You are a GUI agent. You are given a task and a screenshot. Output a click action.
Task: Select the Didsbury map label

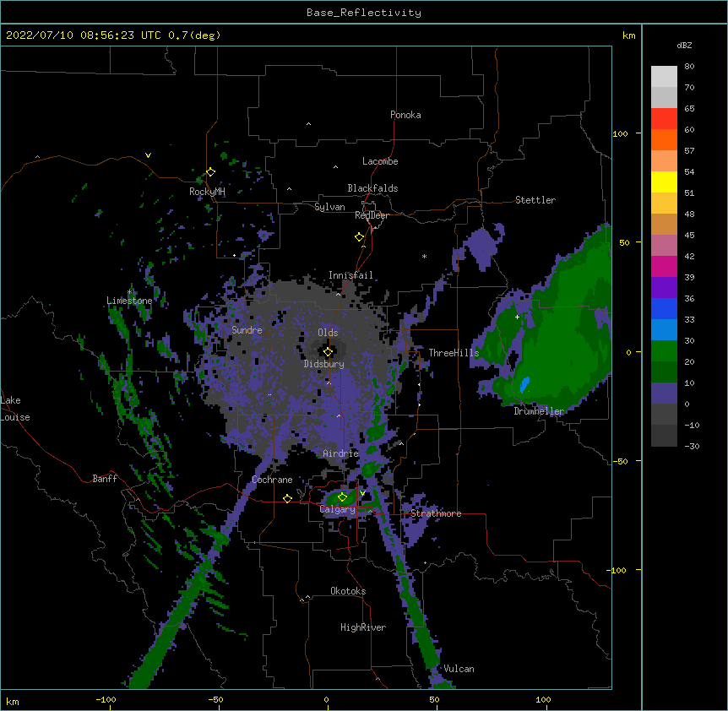click(x=324, y=364)
